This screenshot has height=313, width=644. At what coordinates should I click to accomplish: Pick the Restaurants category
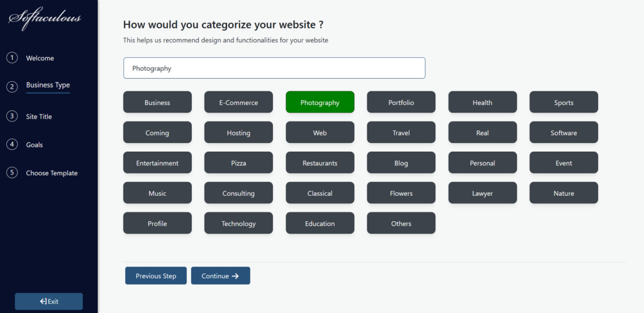[320, 162]
